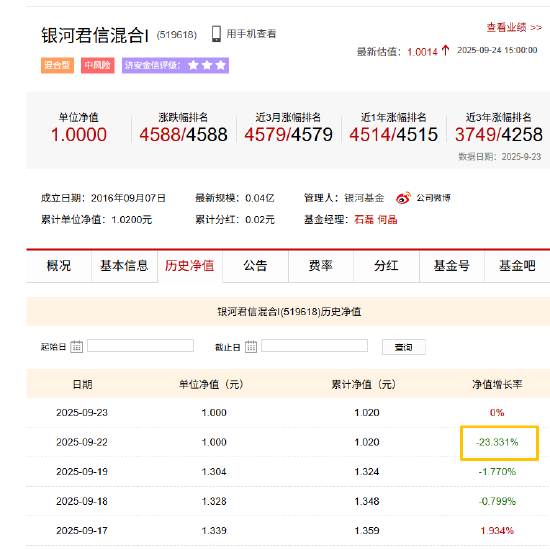Image resolution: width=550 pixels, height=550 pixels.
Task: Click the red up-arrow beside latest estimate
Action: [x=445, y=51]
